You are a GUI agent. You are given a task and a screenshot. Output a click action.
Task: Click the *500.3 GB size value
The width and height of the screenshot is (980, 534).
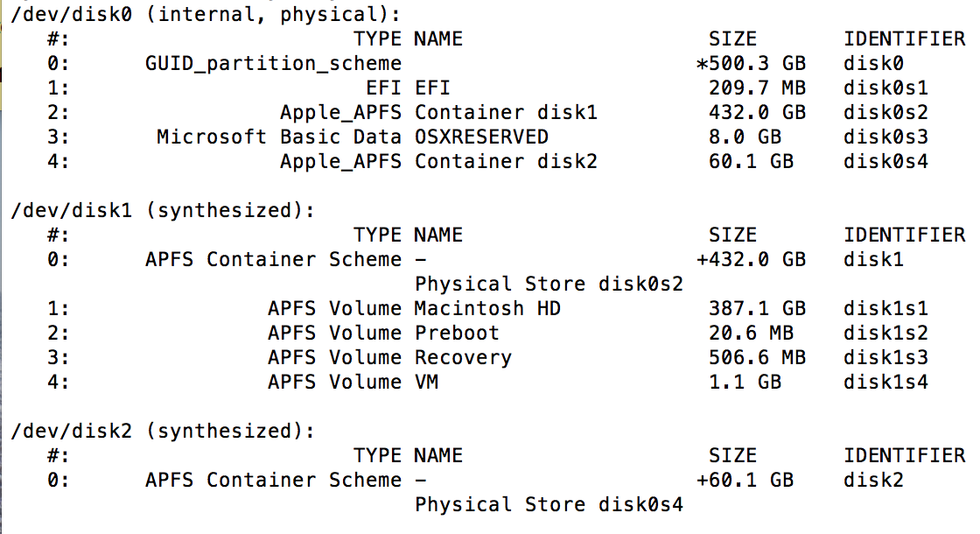point(751,63)
